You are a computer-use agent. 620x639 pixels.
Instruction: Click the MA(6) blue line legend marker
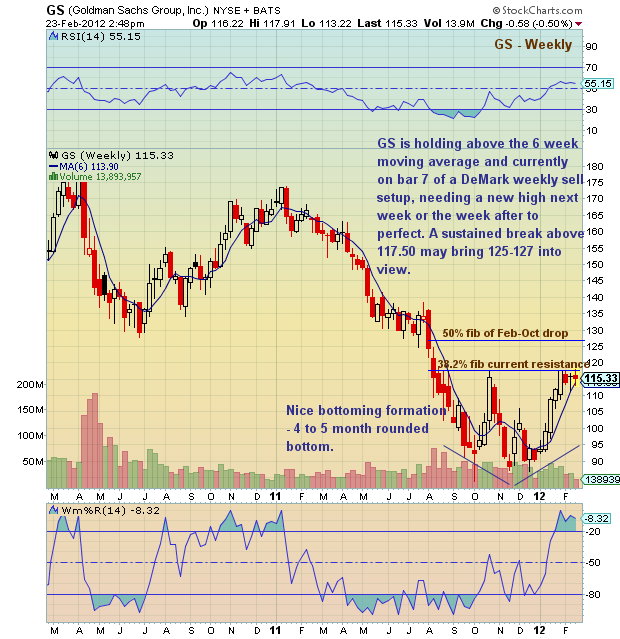(x=53, y=166)
